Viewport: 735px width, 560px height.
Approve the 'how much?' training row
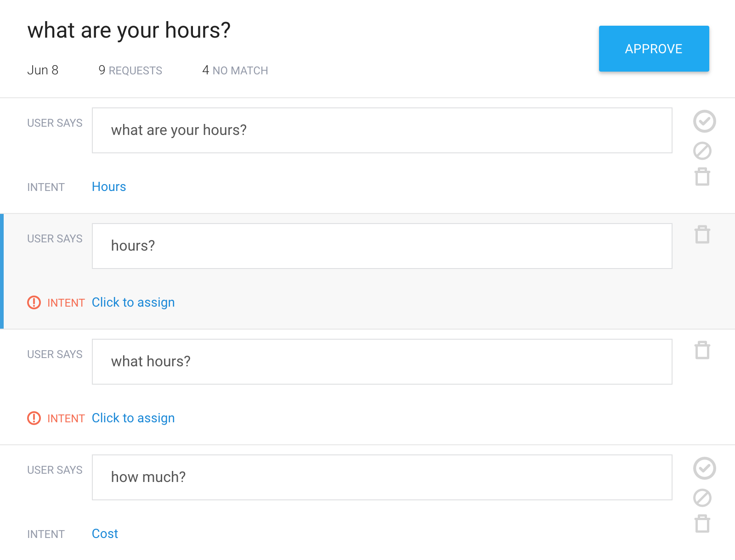coord(704,469)
